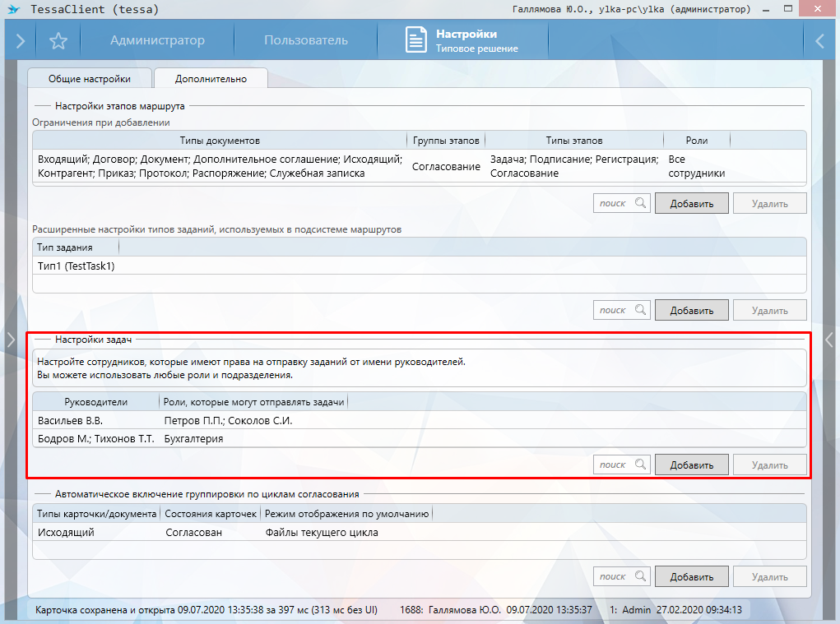The height and width of the screenshot is (624, 840).
Task: Click Добавить under task type settings table
Action: 691,310
